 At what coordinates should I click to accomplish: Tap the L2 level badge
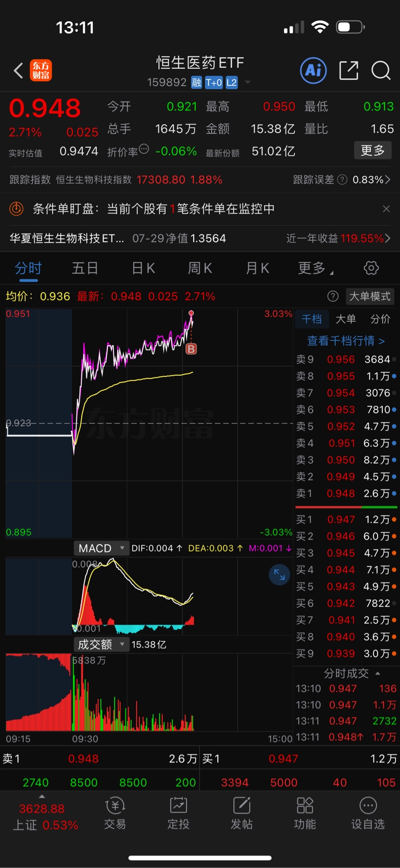tap(232, 82)
